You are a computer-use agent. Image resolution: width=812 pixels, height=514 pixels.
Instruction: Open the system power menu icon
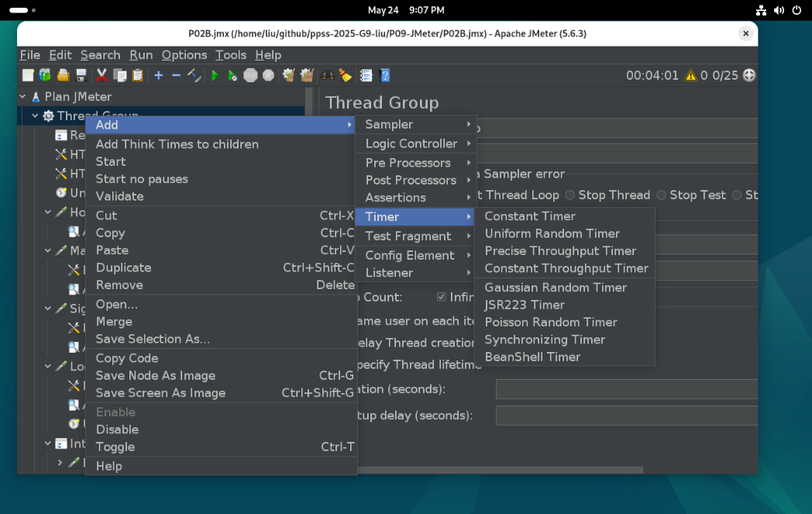pos(797,10)
